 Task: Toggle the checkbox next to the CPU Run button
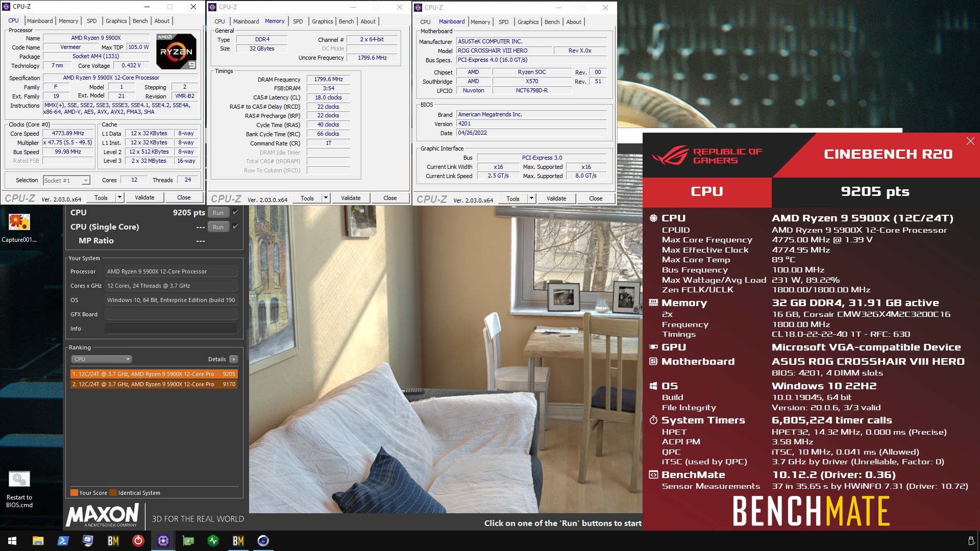coord(235,212)
